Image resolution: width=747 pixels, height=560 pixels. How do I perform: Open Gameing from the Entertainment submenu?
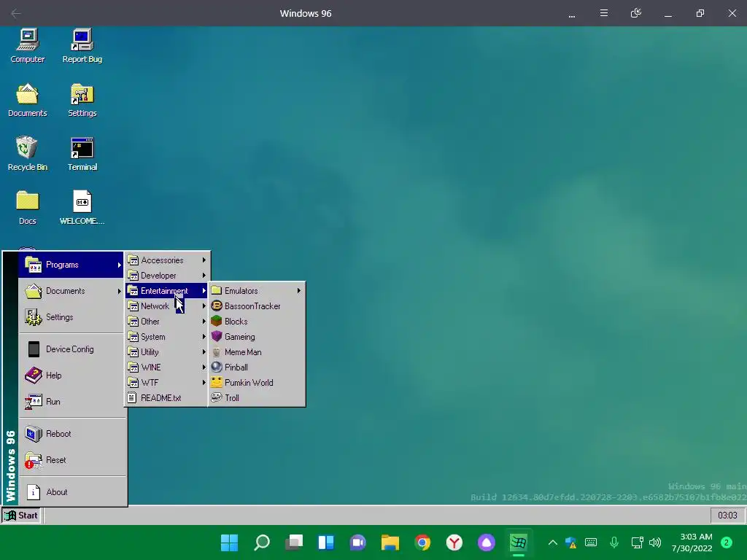pyautogui.click(x=256, y=337)
